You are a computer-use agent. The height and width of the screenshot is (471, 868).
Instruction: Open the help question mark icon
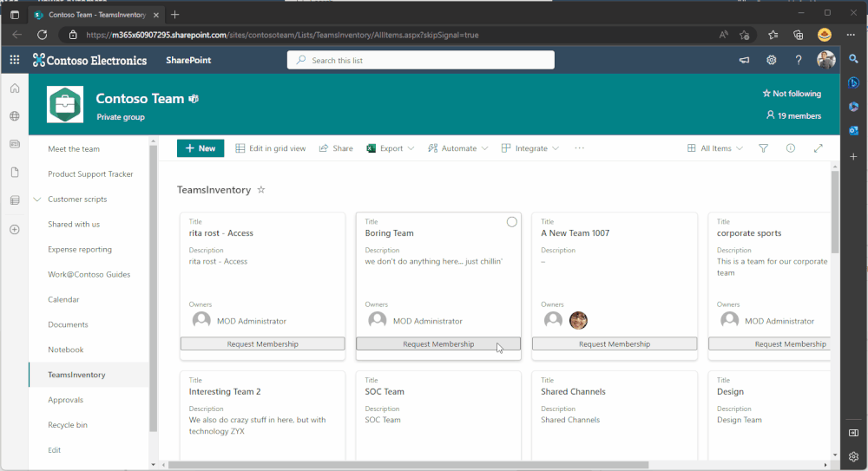(799, 60)
